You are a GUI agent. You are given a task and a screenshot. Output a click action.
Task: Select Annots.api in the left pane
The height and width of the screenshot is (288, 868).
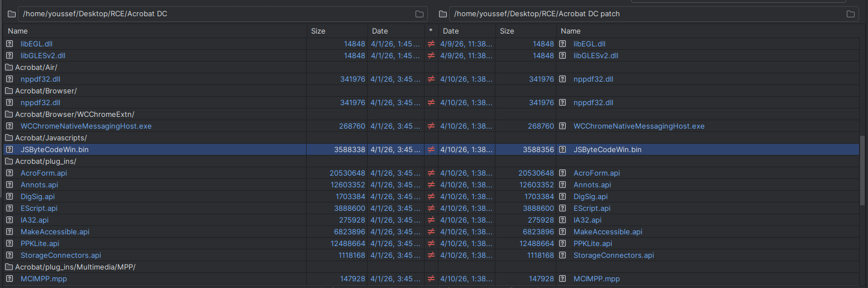[39, 185]
